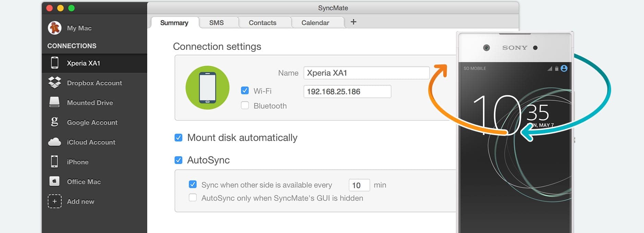
Task: Click the yellow minimize window button
Action: tap(61, 8)
